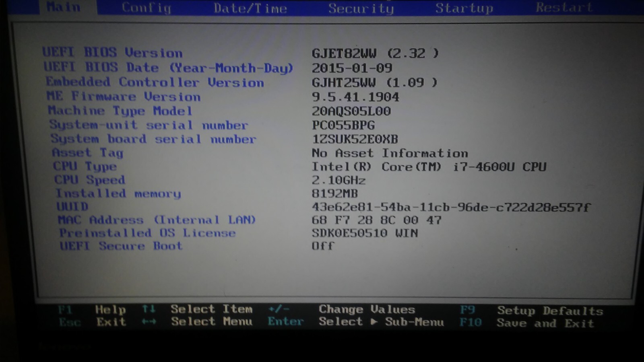Click the Intel Core i7-4600U CPU value
The height and width of the screenshot is (362, 644).
tap(429, 167)
